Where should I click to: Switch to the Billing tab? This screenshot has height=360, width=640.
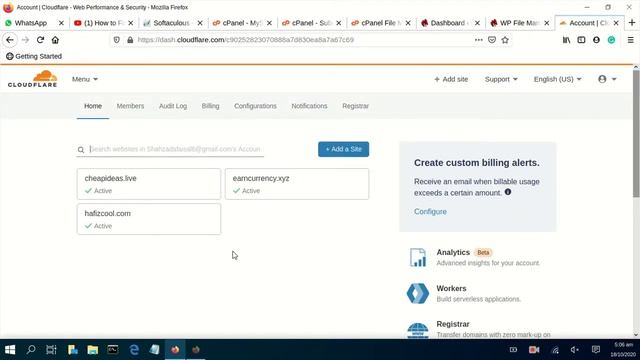click(x=210, y=106)
